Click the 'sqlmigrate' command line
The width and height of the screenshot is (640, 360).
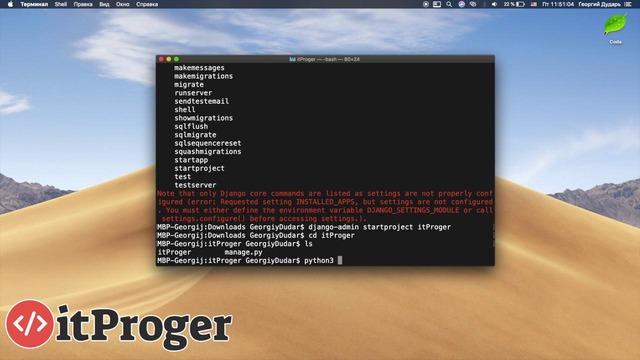click(x=195, y=135)
